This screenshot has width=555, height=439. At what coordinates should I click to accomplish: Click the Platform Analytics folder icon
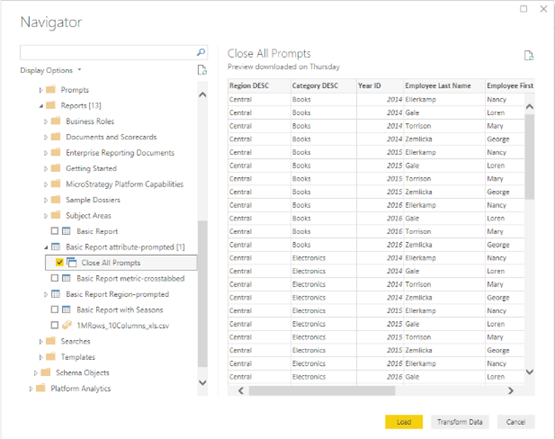click(x=41, y=388)
